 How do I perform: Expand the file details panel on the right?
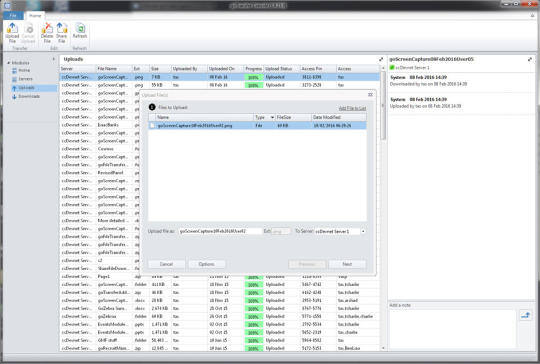pyautogui.click(x=530, y=59)
